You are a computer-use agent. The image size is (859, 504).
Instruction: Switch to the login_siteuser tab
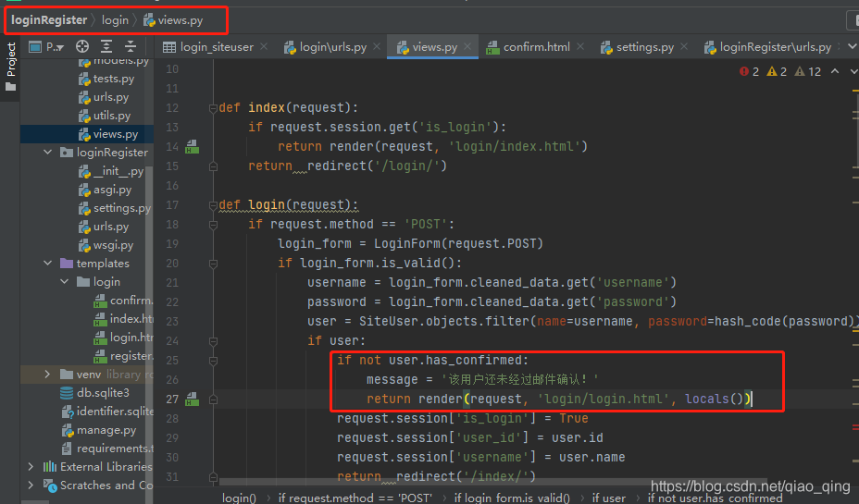point(208,47)
